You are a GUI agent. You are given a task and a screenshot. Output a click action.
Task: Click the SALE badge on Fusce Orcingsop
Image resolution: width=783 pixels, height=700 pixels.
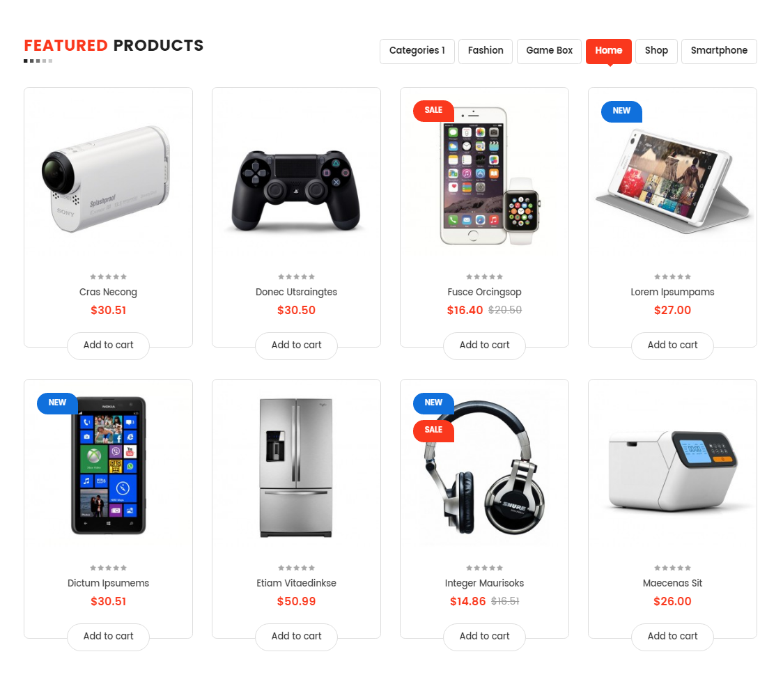[433, 111]
